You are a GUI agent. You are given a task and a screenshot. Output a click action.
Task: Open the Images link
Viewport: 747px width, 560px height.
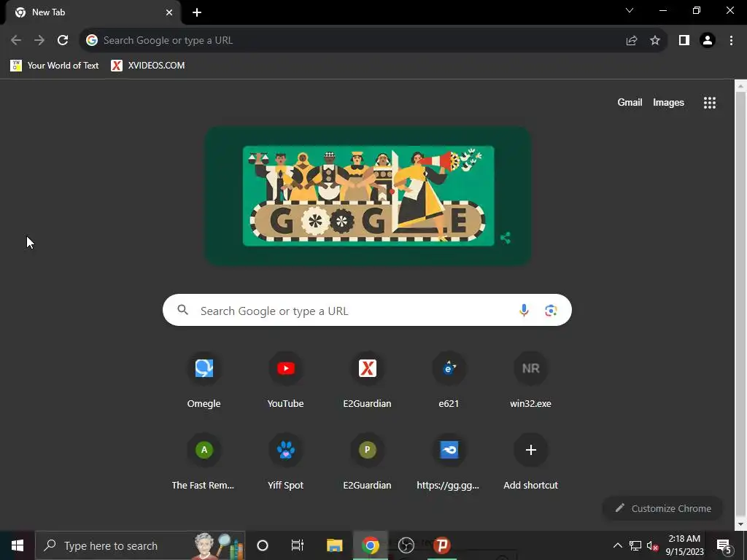[668, 102]
